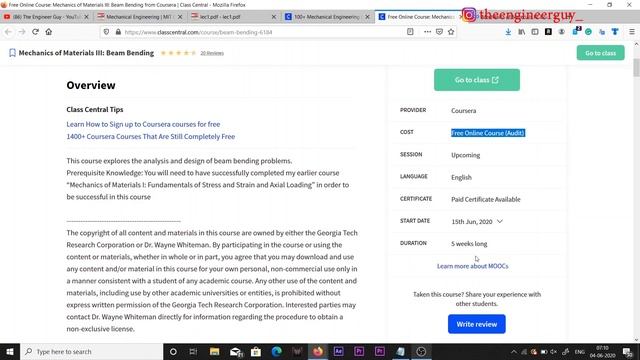This screenshot has height=360, width=640.
Task: Close the lec1.pdf tab
Action: 274,17
